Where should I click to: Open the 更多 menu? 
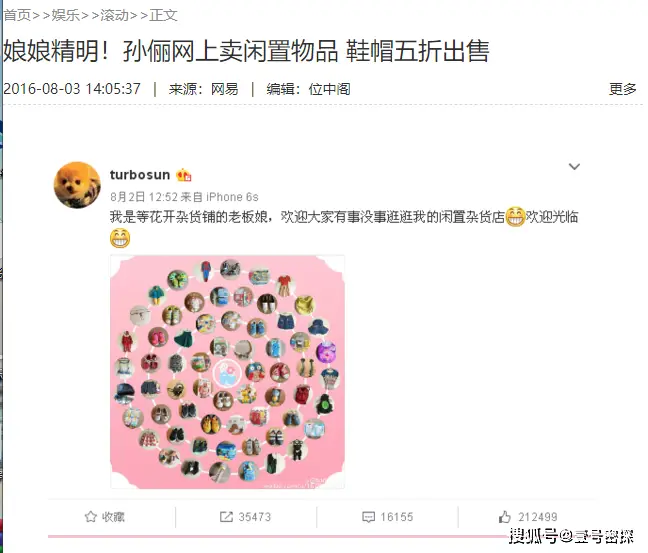(x=622, y=89)
